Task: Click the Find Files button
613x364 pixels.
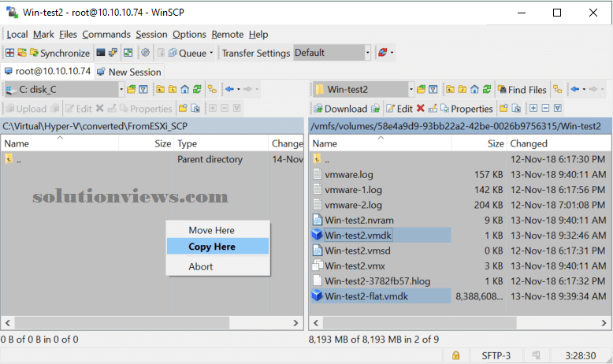Action: [x=522, y=90]
